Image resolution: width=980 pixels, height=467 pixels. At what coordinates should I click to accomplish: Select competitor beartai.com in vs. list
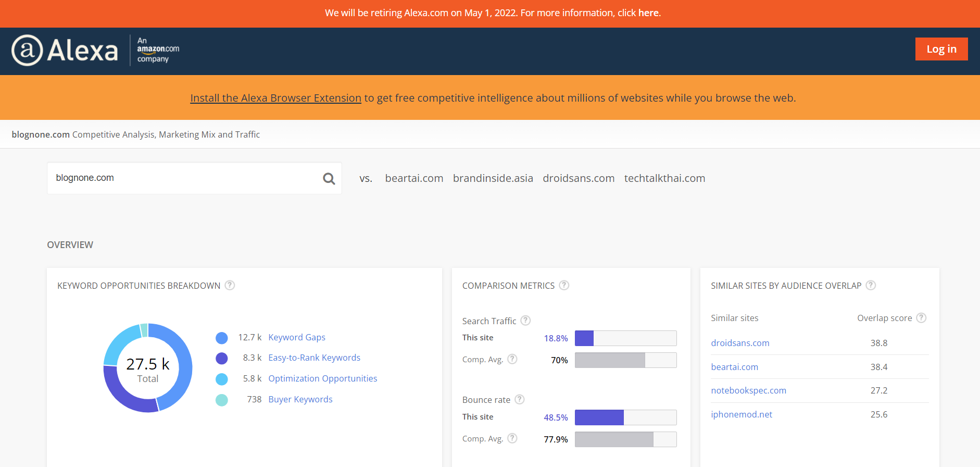click(x=414, y=178)
